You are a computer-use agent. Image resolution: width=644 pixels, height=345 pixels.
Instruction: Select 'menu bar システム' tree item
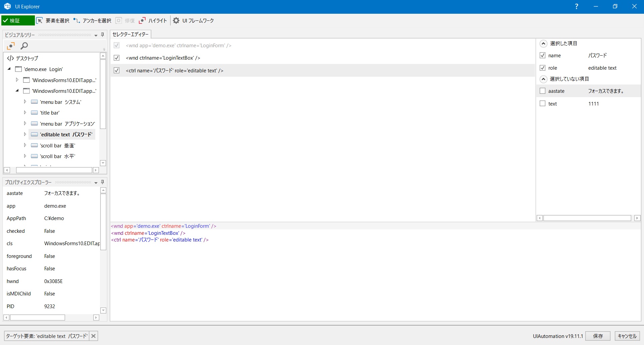coord(60,102)
